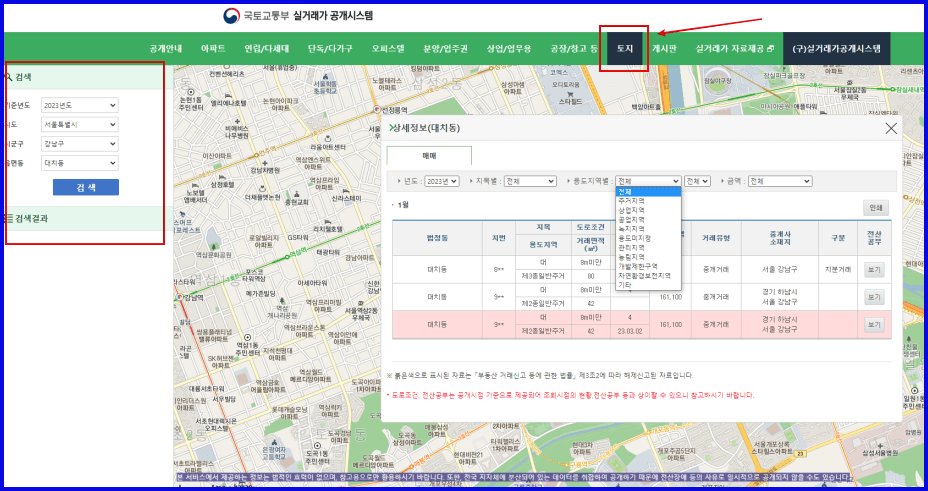Close the 상세정보(대치동) popup
Image resolution: width=928 pixels, height=491 pixels.
point(891,128)
